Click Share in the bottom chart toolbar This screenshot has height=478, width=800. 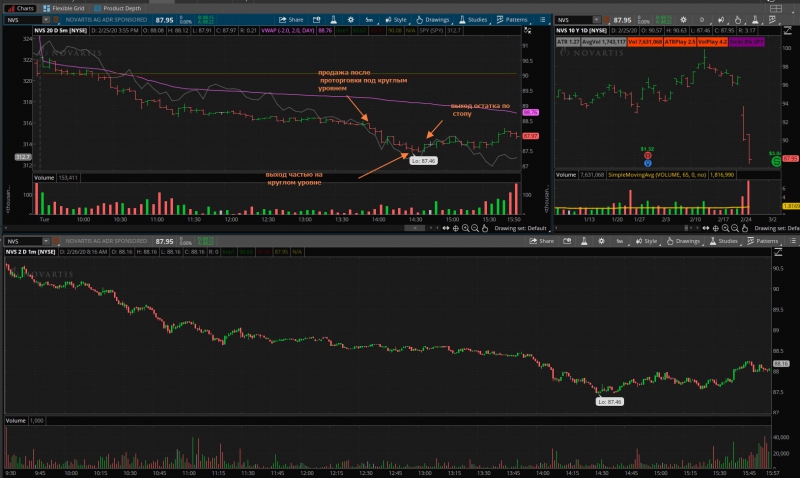[x=541, y=241]
